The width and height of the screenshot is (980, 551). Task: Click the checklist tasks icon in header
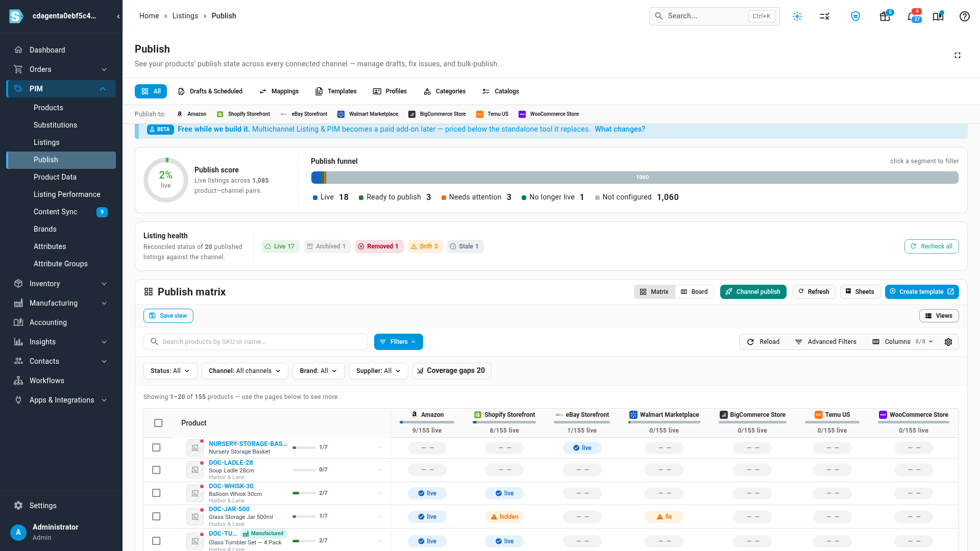click(x=824, y=16)
